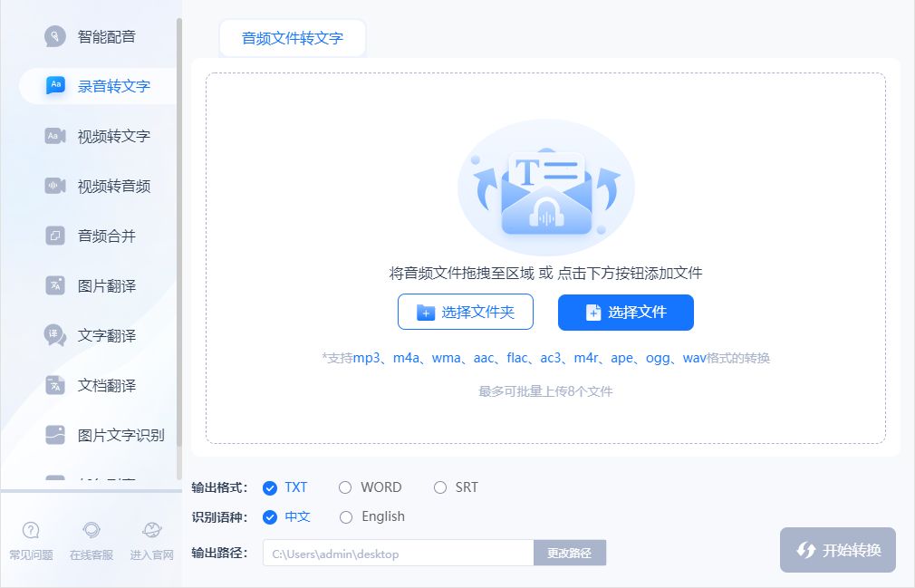The height and width of the screenshot is (588, 915).
Task: Select the 视频转文字 function
Action: click(x=95, y=136)
